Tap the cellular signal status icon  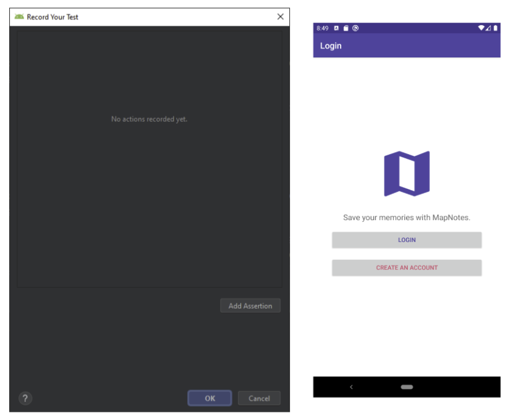click(x=488, y=28)
